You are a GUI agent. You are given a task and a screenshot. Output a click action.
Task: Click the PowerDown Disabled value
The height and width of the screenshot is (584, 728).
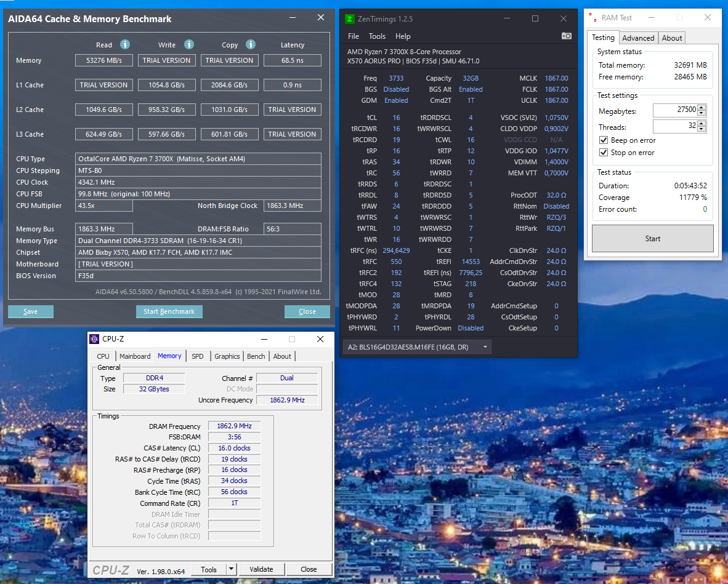[471, 328]
